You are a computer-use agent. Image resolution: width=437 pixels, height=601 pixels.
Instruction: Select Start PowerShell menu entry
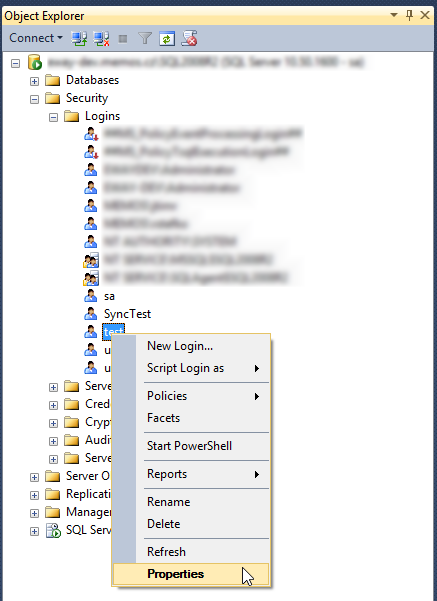(x=191, y=446)
